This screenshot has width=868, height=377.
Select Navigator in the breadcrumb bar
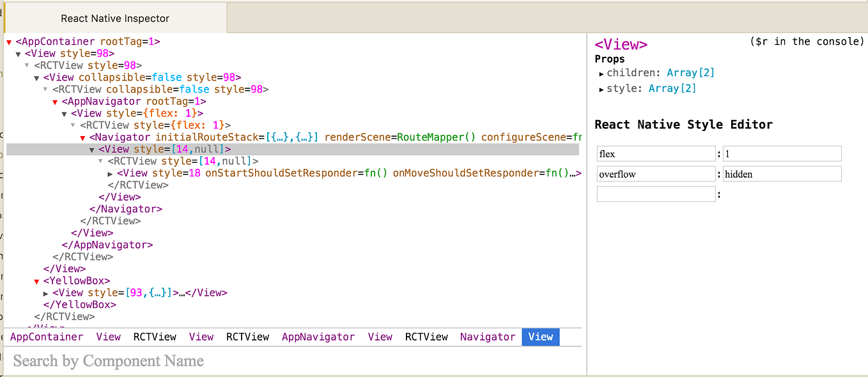pyautogui.click(x=488, y=337)
